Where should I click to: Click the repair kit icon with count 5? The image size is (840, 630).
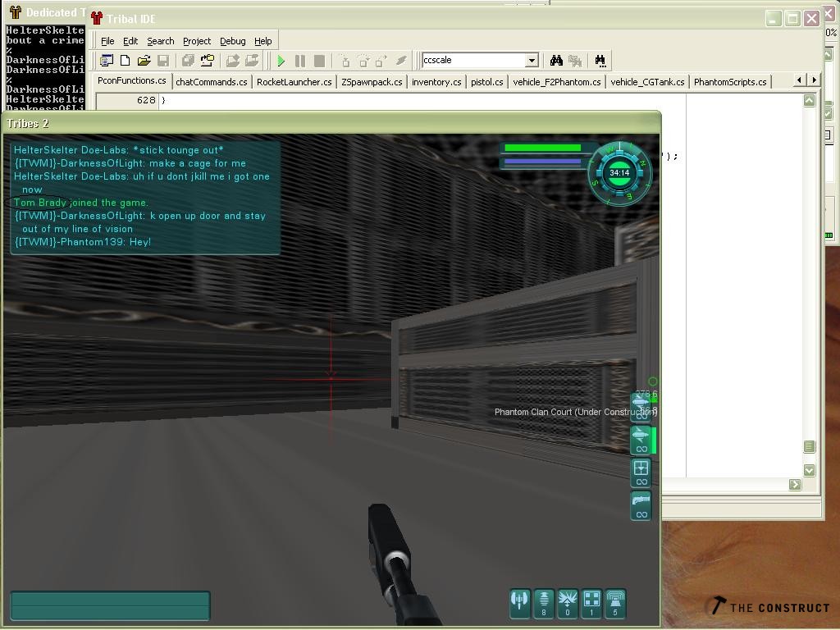coord(615,603)
